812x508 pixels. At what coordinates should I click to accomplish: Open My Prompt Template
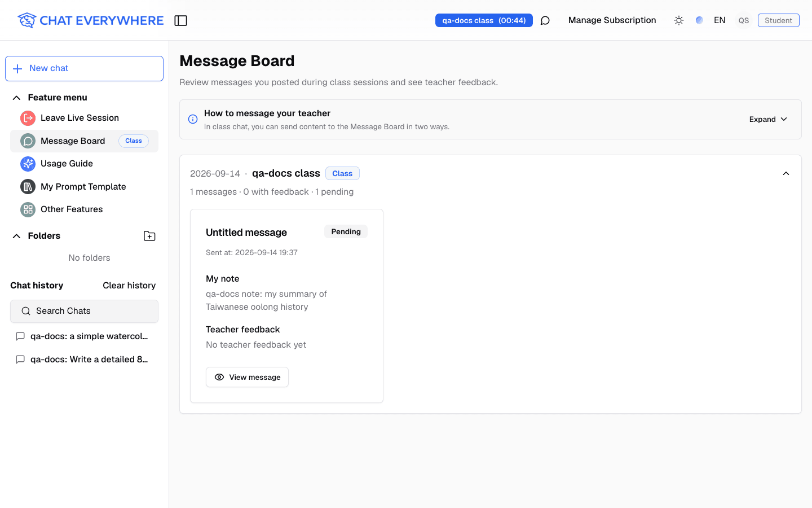click(84, 187)
